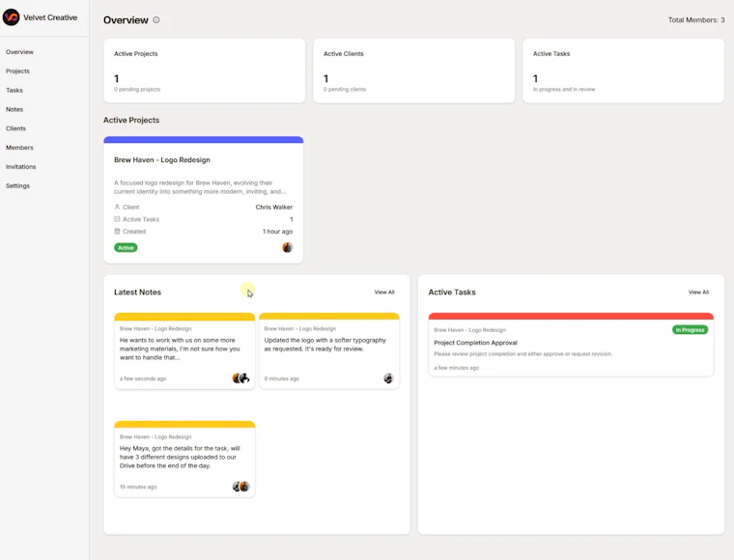Open the Active Tasks stat card at top
This screenshot has width=734, height=560.
(623, 70)
